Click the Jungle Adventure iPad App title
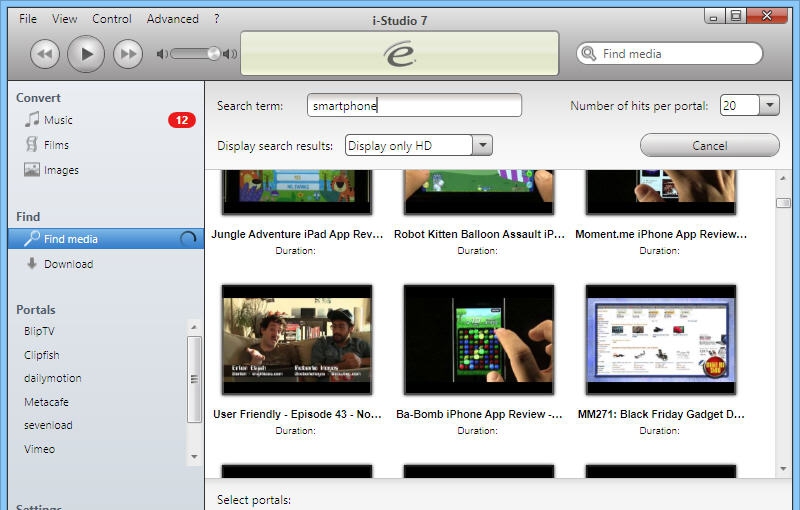Viewport: 800px width, 510px height. pos(297,234)
